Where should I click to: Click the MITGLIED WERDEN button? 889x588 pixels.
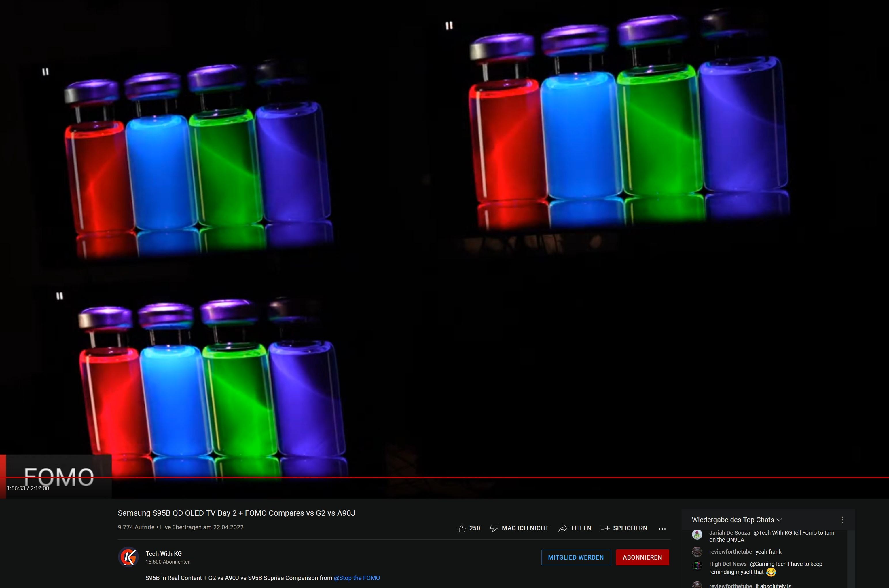[x=576, y=557]
